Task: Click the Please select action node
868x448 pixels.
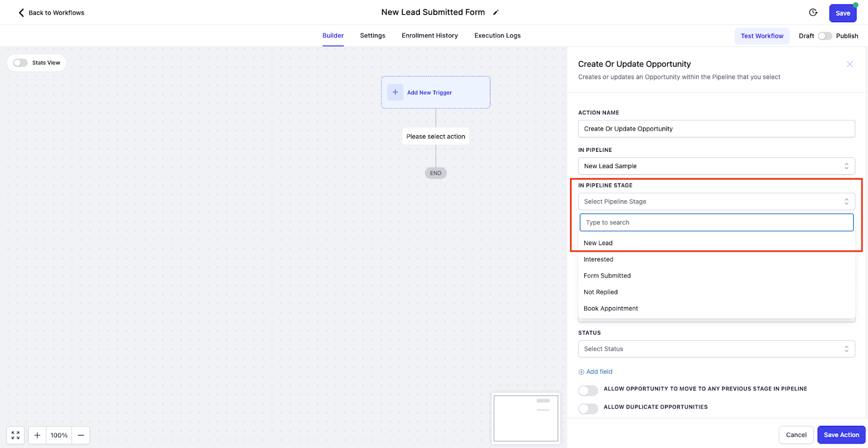Action: pos(436,137)
